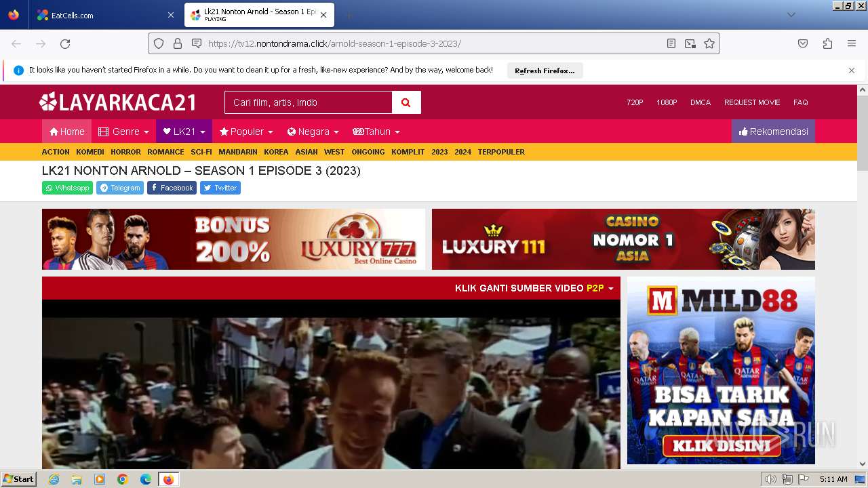The width and height of the screenshot is (868, 488).
Task: Open the DMCA link
Action: coord(701,102)
